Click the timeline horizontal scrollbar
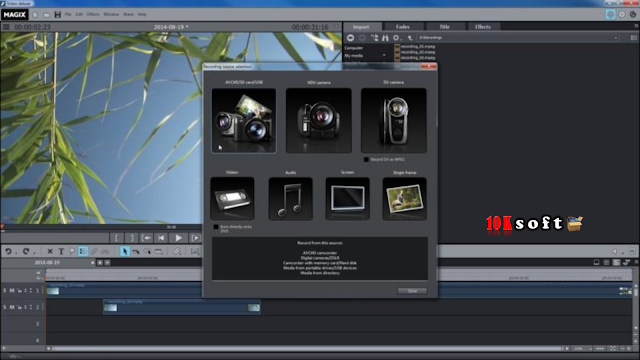 (x=307, y=349)
